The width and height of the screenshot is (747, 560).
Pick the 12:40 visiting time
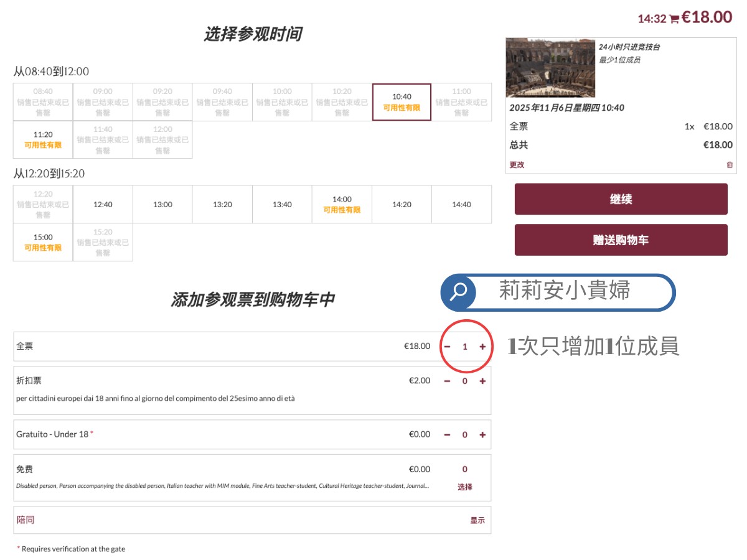click(103, 205)
